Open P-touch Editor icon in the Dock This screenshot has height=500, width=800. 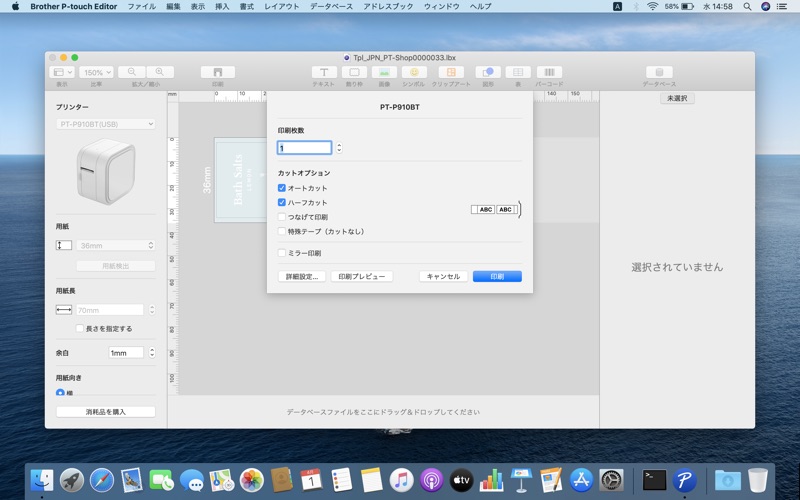684,480
